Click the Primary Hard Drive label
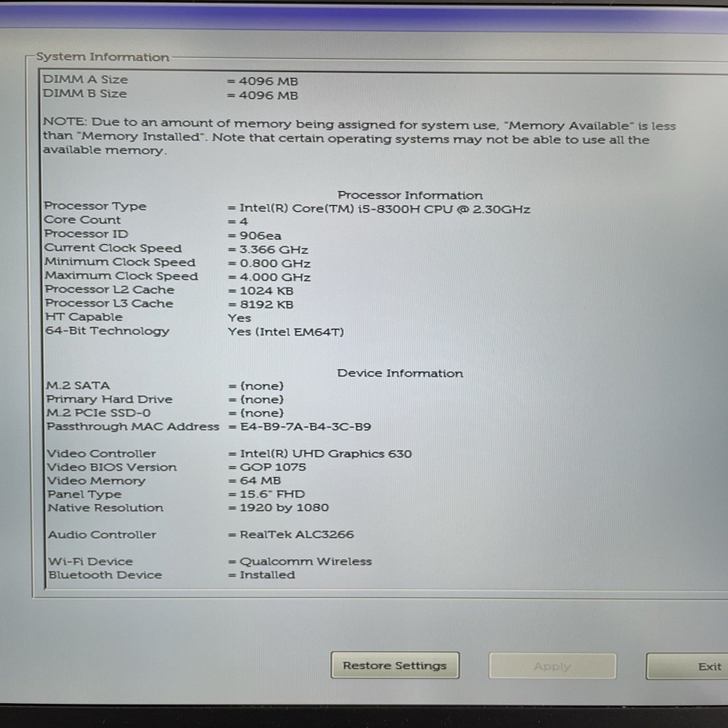Screen dimensions: 728x728 coord(109,399)
